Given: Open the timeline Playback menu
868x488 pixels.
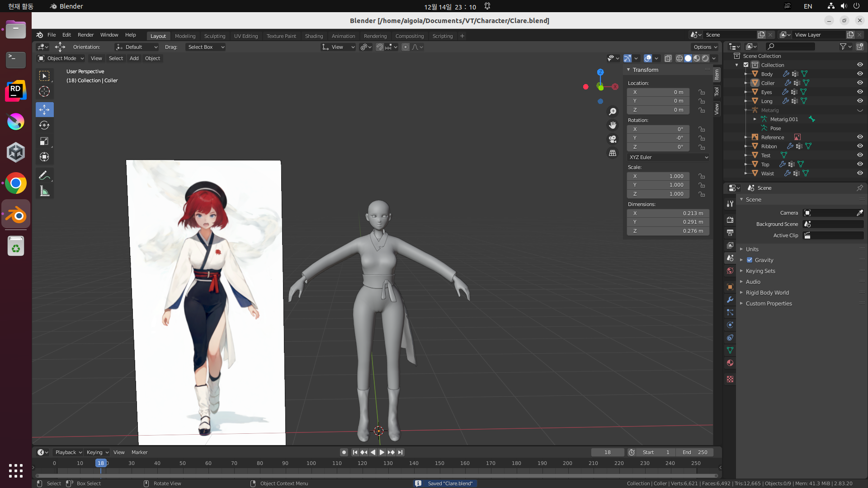Looking at the screenshot, I should click(x=68, y=452).
